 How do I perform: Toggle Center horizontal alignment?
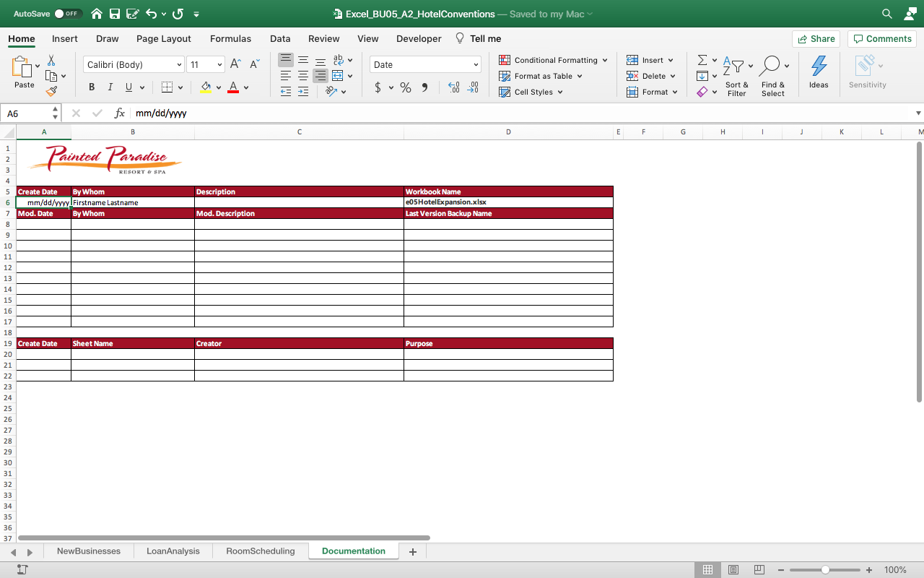(303, 76)
